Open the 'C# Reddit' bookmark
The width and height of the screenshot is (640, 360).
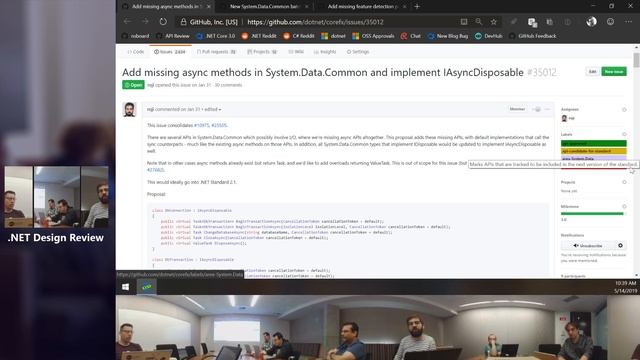point(299,36)
